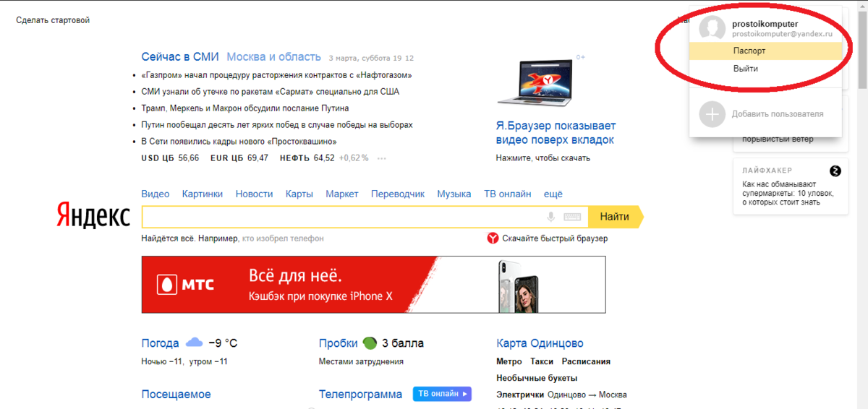Screen dimensions: 868x409
Task: Click the user avatar in account popup
Action: pyautogui.click(x=712, y=29)
